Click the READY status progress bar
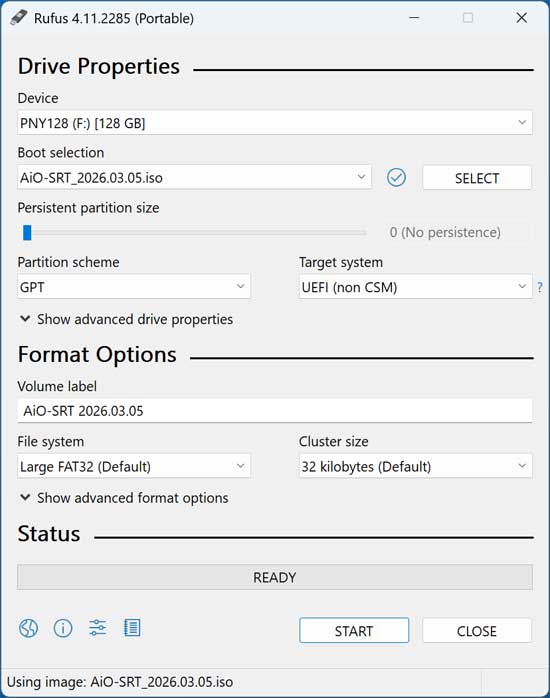This screenshot has width=550, height=698. point(275,577)
